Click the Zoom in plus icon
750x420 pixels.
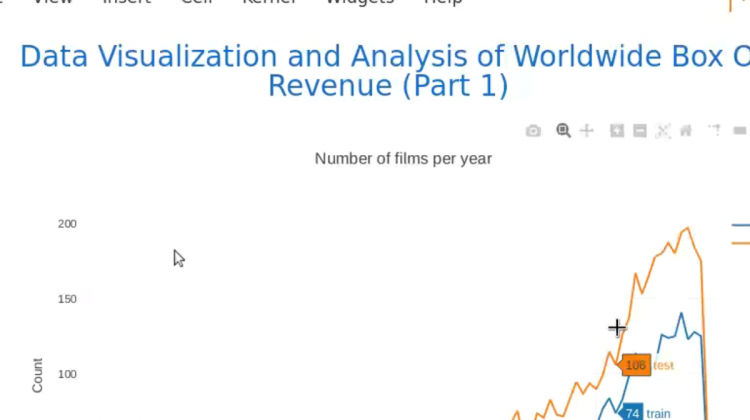click(x=617, y=131)
